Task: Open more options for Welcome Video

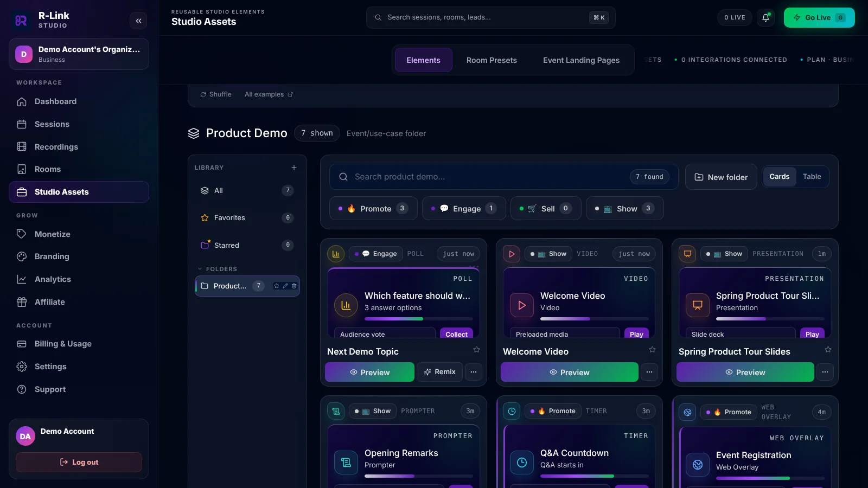Action: (649, 372)
